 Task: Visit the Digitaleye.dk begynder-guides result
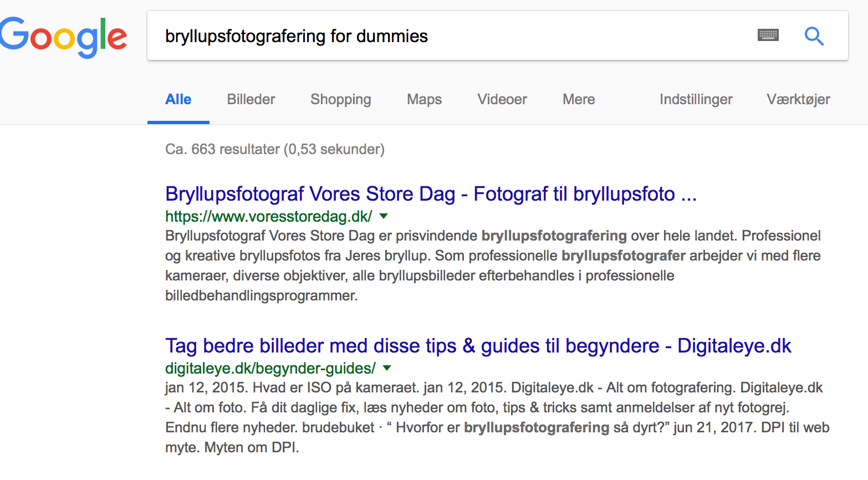(478, 345)
